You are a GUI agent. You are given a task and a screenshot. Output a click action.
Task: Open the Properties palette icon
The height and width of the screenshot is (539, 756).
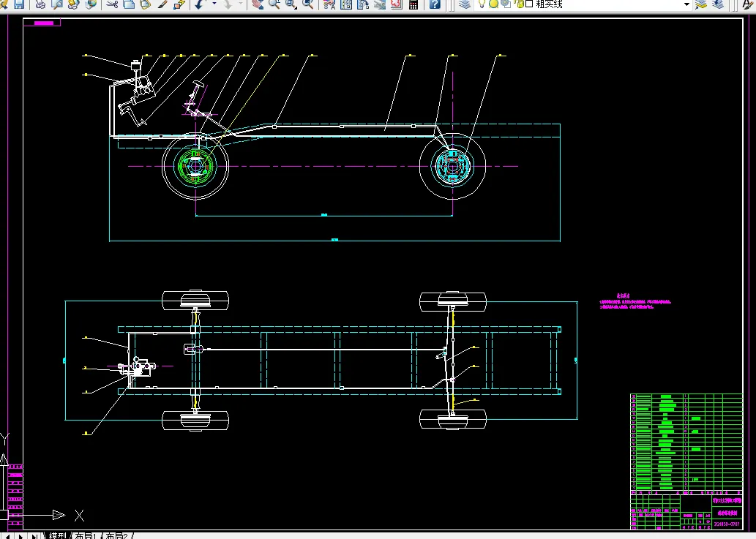(330, 4)
